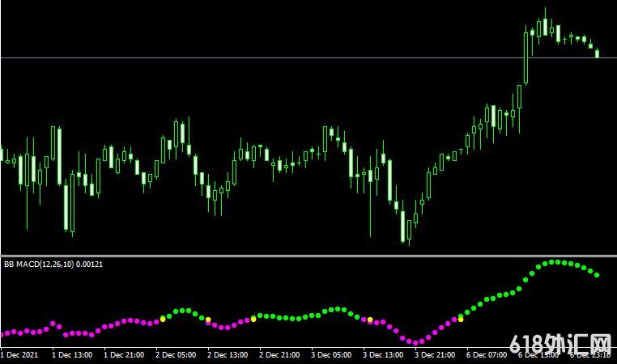Click the 3 Dec 21:00 time axis label
Viewport: 617px width, 364px height.
(x=435, y=354)
